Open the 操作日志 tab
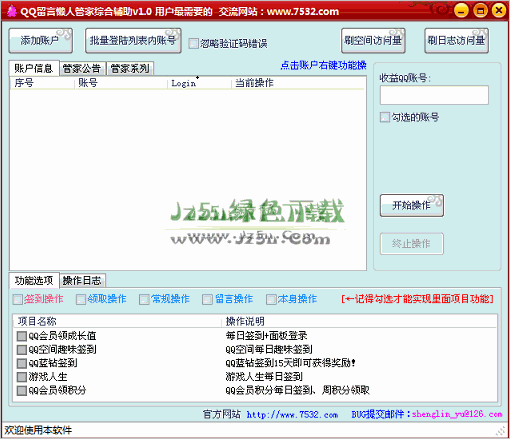Image resolution: width=510 pixels, height=439 pixels. coord(82,281)
